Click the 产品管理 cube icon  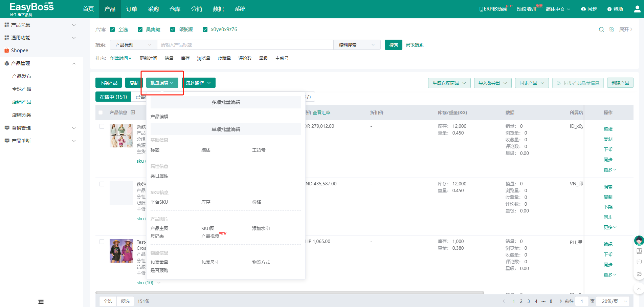click(x=7, y=63)
